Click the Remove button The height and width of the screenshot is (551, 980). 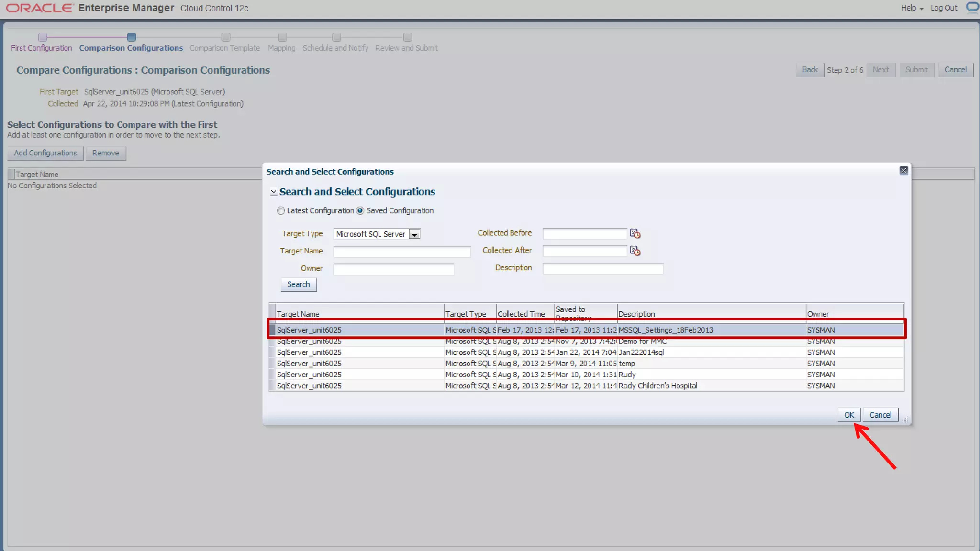[x=106, y=153]
